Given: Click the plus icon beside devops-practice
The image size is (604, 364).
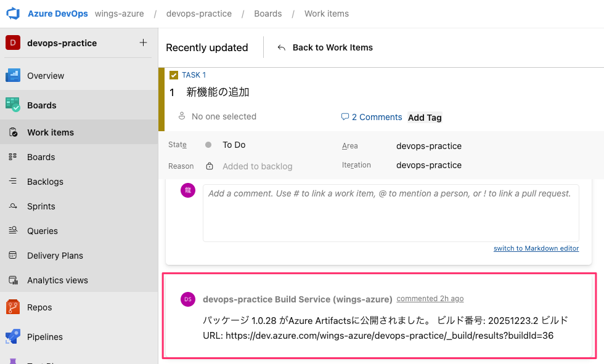Looking at the screenshot, I should click(x=143, y=43).
